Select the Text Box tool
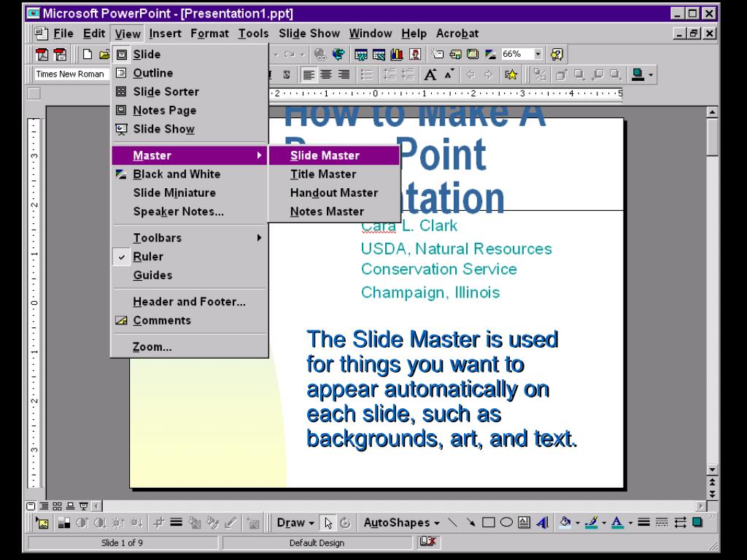This screenshot has height=560, width=747. pos(524,523)
